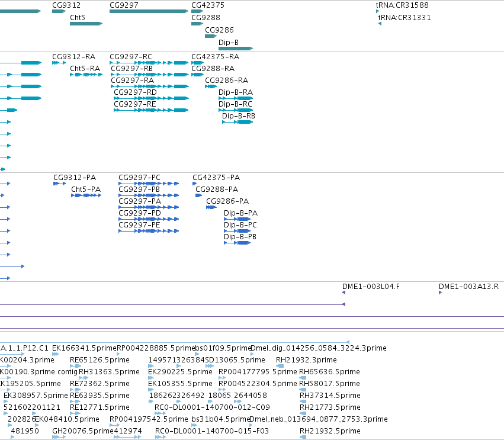Screen dimensions: 504x440
Task: Select BAC end DME1-003L04.F
Action: coord(371,287)
